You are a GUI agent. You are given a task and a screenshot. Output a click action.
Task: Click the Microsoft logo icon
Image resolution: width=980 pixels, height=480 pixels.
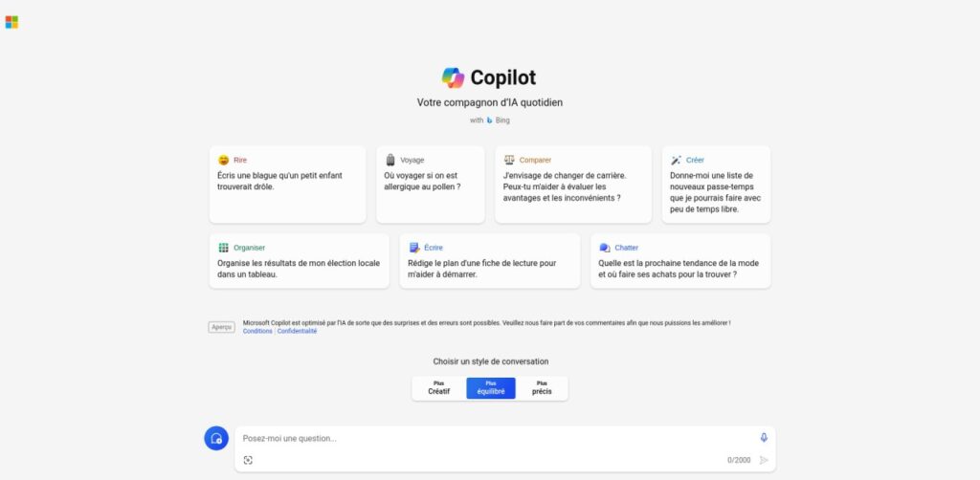pyautogui.click(x=11, y=23)
